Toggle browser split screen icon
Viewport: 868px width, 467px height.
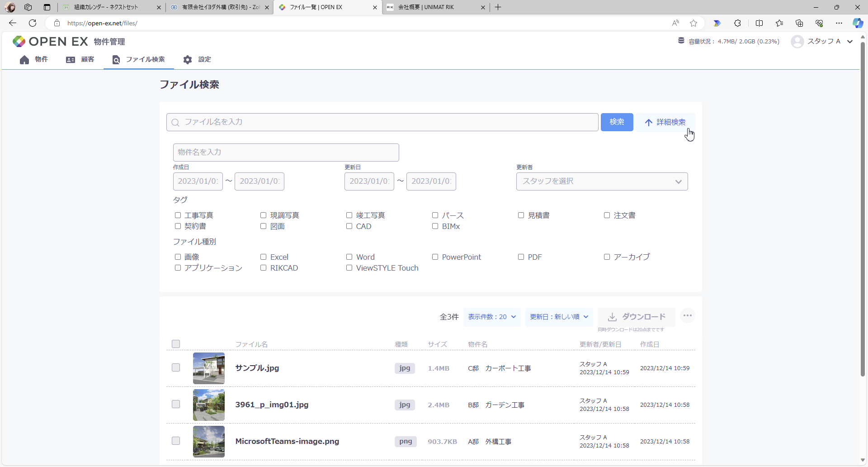click(759, 23)
